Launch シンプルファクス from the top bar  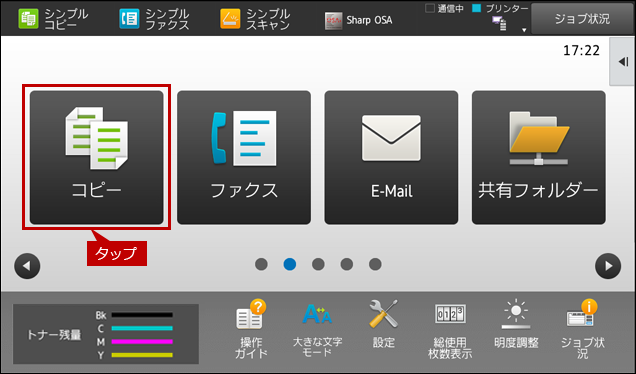click(x=154, y=19)
